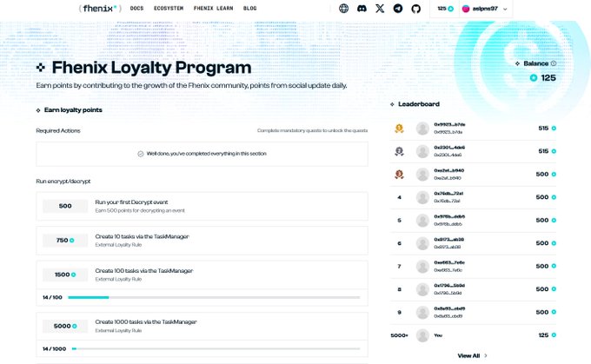Screen dimensions: 591x364
Task: Open the DOCS menu item
Action: click(x=136, y=9)
